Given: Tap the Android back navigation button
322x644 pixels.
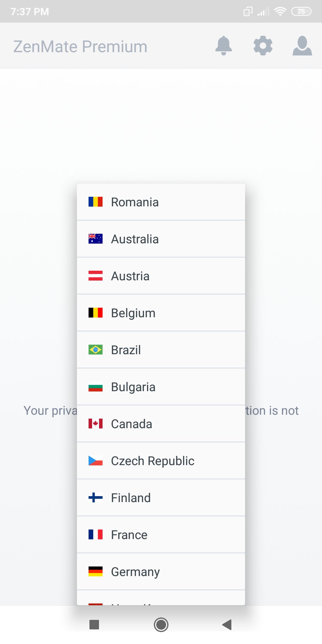Looking at the screenshot, I should [x=227, y=625].
